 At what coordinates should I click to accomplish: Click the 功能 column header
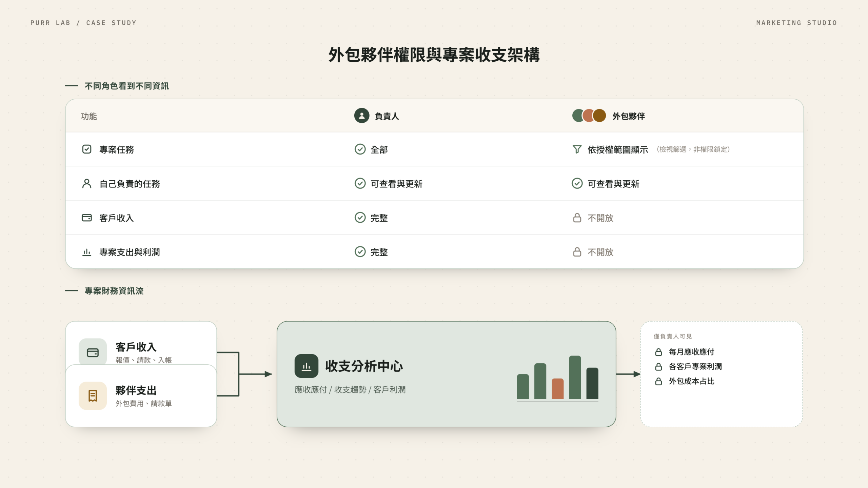(89, 116)
